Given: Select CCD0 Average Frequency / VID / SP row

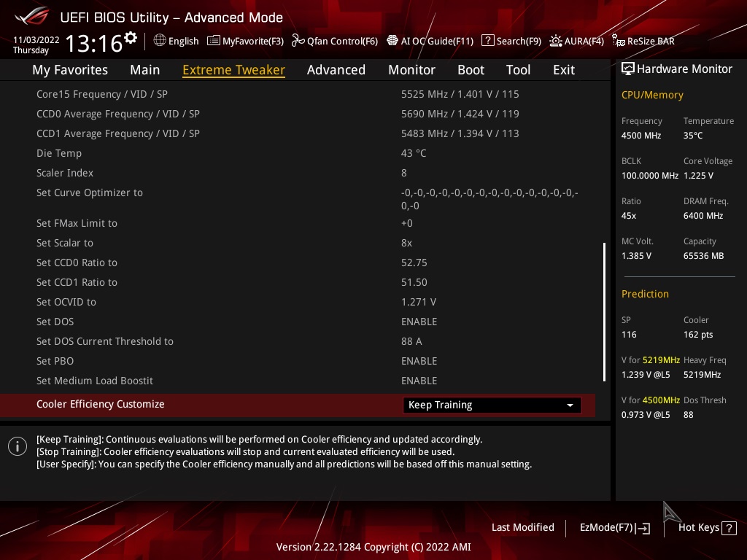Looking at the screenshot, I should point(298,114).
